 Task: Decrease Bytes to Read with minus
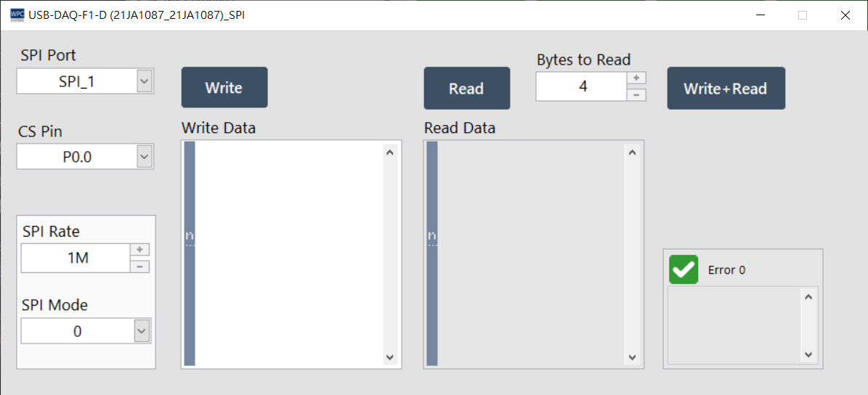click(x=636, y=94)
